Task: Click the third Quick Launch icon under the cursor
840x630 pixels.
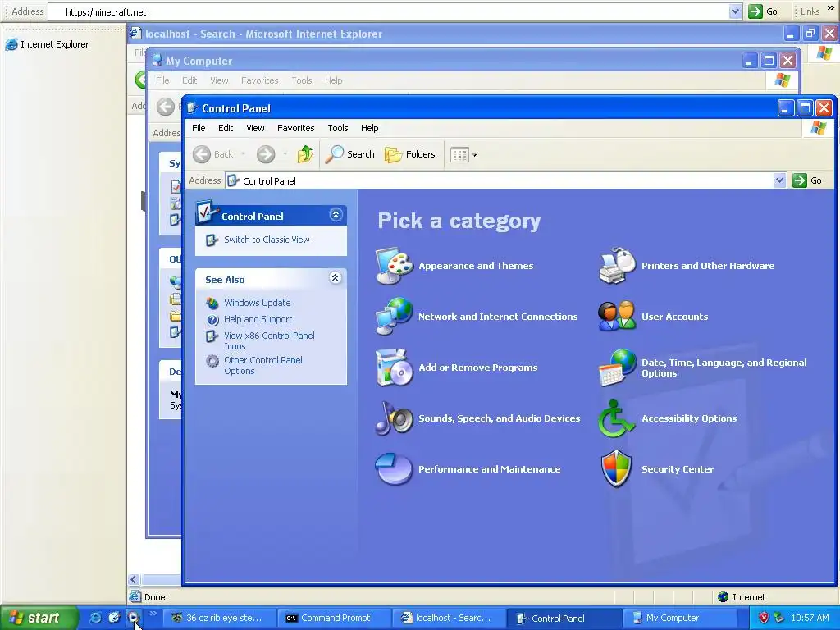Action: pos(134,618)
